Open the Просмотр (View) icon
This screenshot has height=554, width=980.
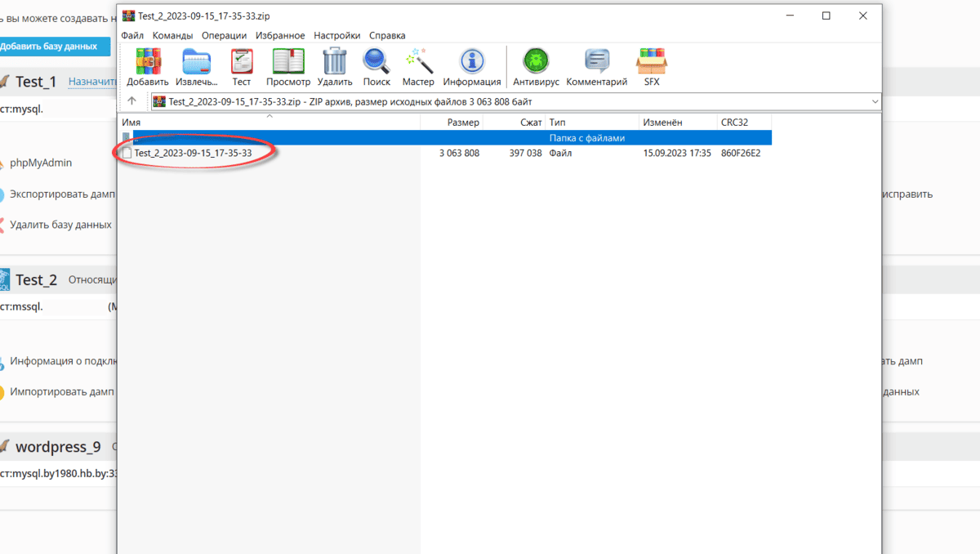pyautogui.click(x=287, y=65)
